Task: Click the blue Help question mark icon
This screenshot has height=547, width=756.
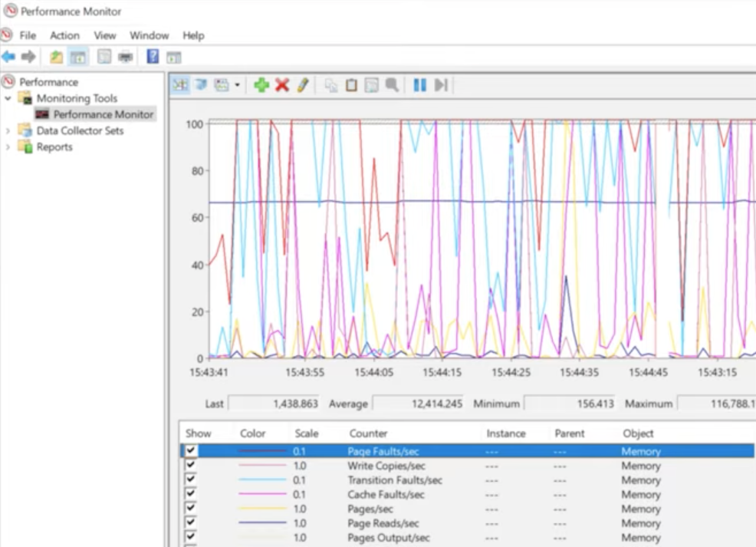Action: 153,57
